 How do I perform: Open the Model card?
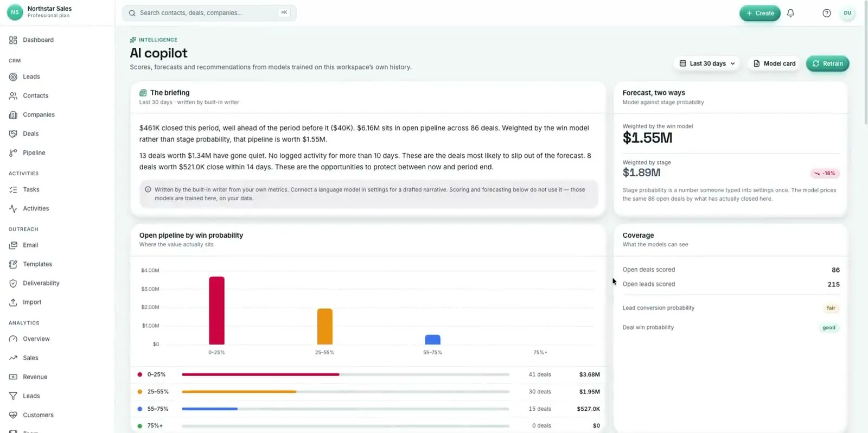coord(774,63)
